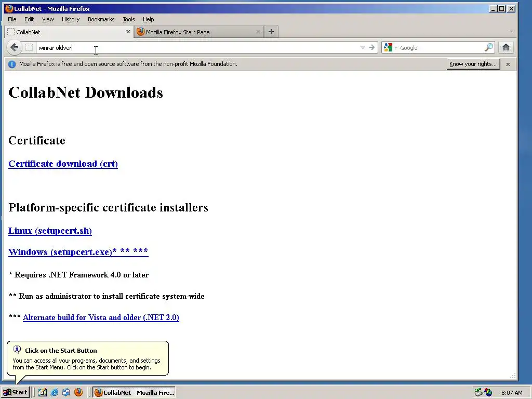The height and width of the screenshot is (399, 532).
Task: Click the 8:07 AM clock
Action: [x=512, y=393]
